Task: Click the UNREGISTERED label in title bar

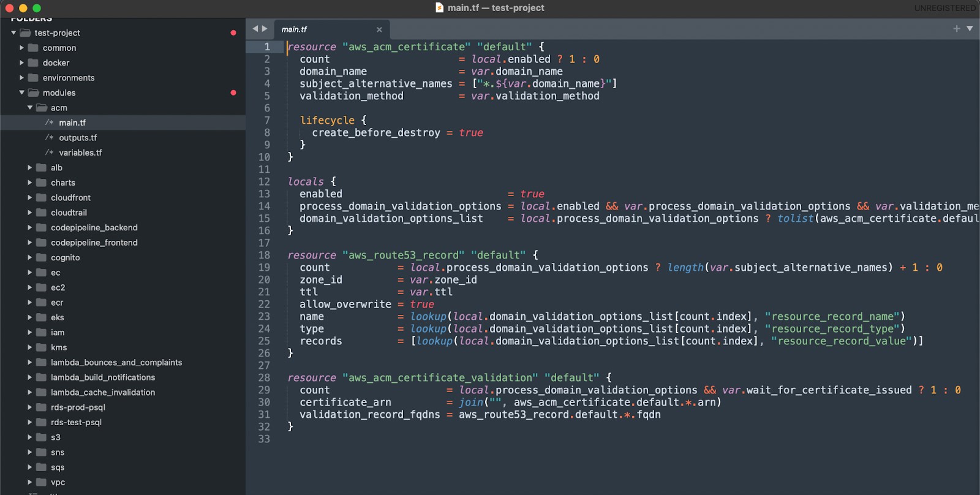Action: (x=945, y=8)
